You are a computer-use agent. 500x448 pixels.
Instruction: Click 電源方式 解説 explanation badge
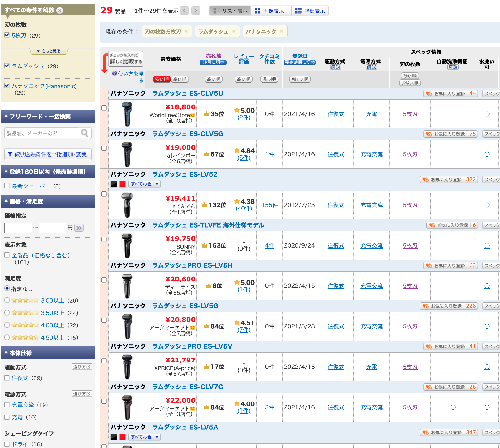click(371, 67)
